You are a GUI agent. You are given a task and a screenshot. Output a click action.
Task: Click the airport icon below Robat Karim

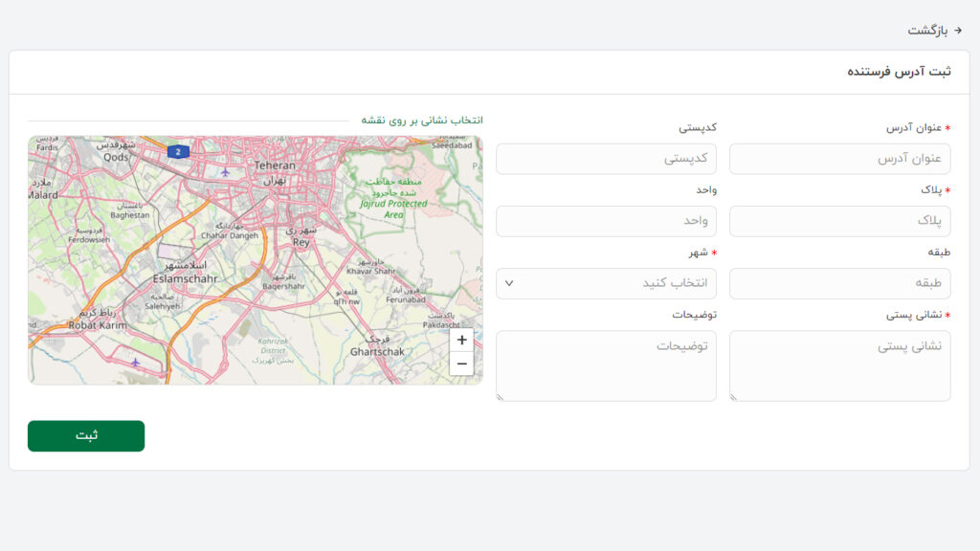tap(135, 362)
